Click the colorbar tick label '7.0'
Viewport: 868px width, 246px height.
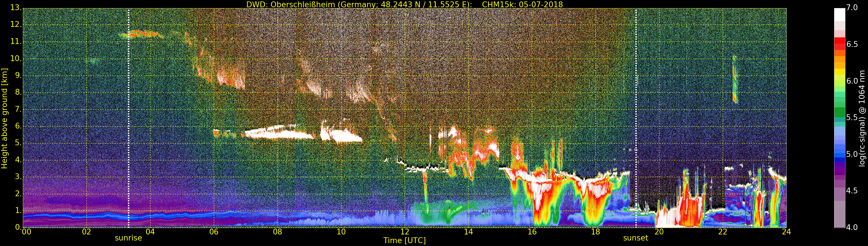click(852, 8)
